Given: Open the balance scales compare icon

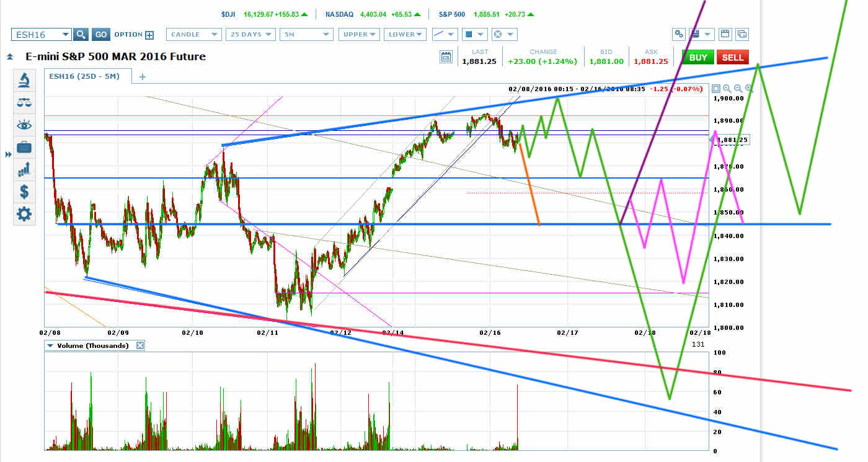Looking at the screenshot, I should pos(24,102).
